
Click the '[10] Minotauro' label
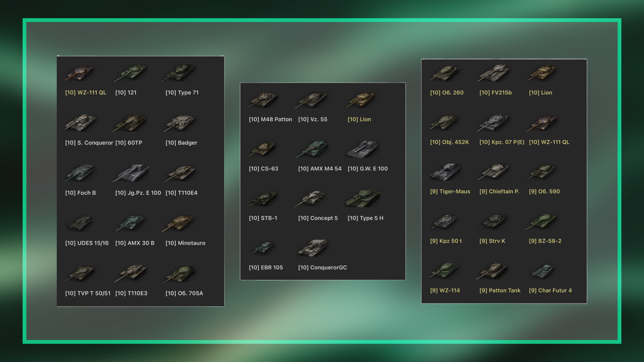point(185,243)
